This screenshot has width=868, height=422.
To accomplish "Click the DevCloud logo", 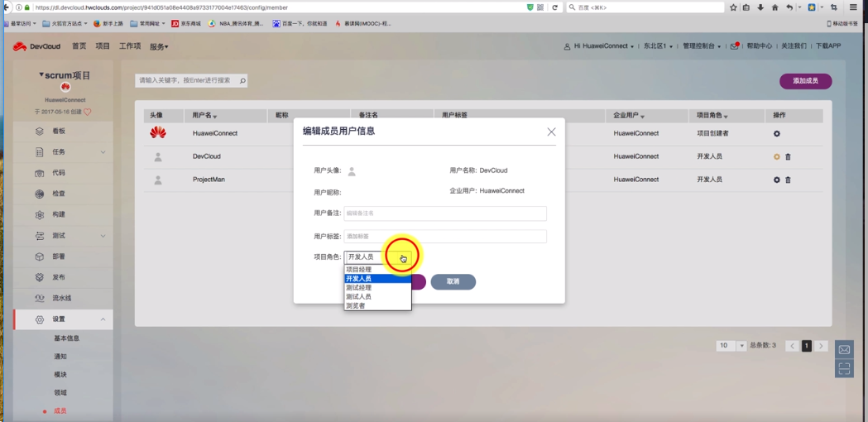I will coord(37,46).
